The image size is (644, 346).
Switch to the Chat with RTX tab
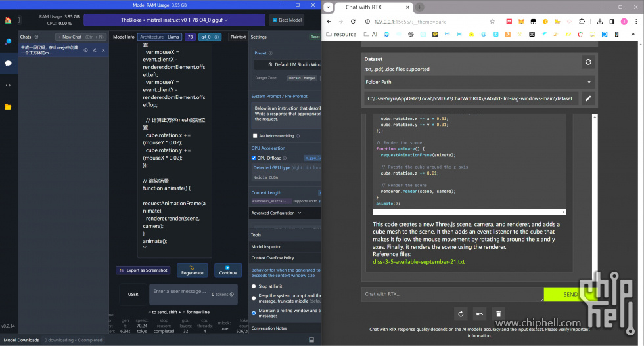click(x=373, y=7)
